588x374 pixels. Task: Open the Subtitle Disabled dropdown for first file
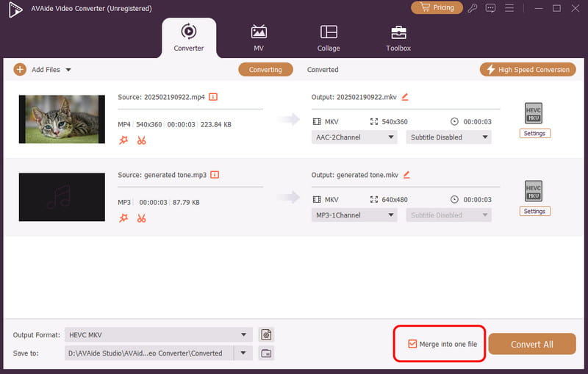click(x=448, y=137)
